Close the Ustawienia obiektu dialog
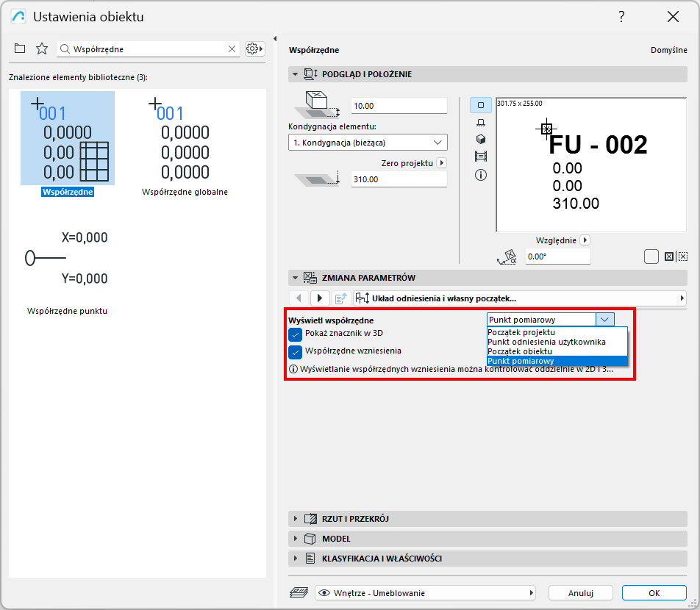 pyautogui.click(x=673, y=16)
